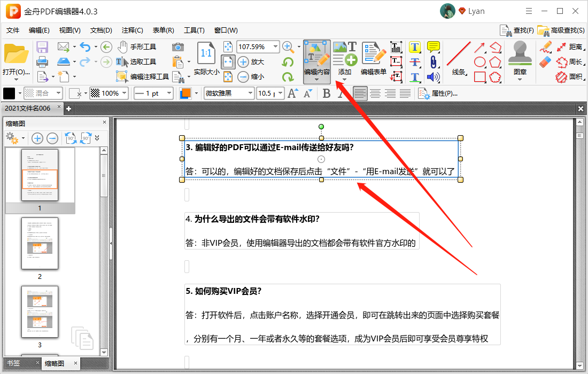The height and width of the screenshot is (374, 588).
Task: Toggle fit width view button
Action: (228, 62)
